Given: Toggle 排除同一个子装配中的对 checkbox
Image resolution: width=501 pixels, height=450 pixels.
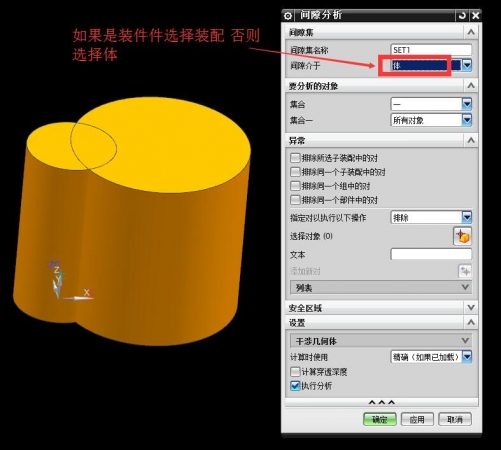Looking at the screenshot, I should coord(295,172).
